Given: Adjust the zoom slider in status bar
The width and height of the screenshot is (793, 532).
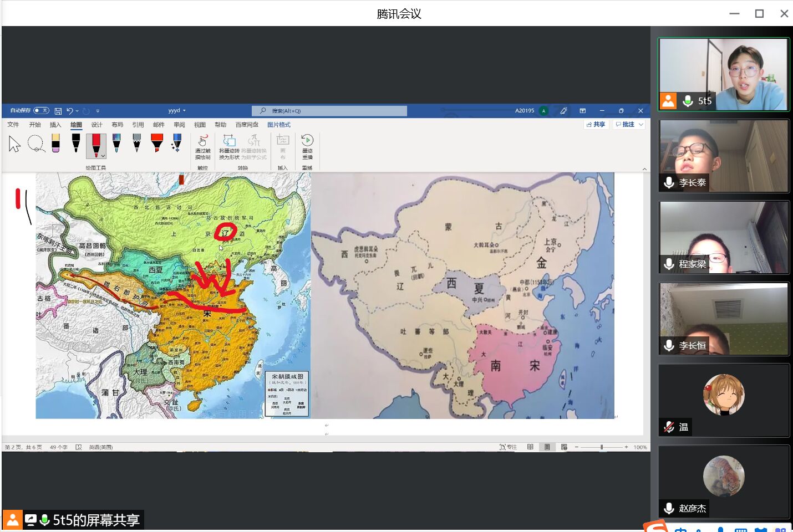Looking at the screenshot, I should click(602, 447).
